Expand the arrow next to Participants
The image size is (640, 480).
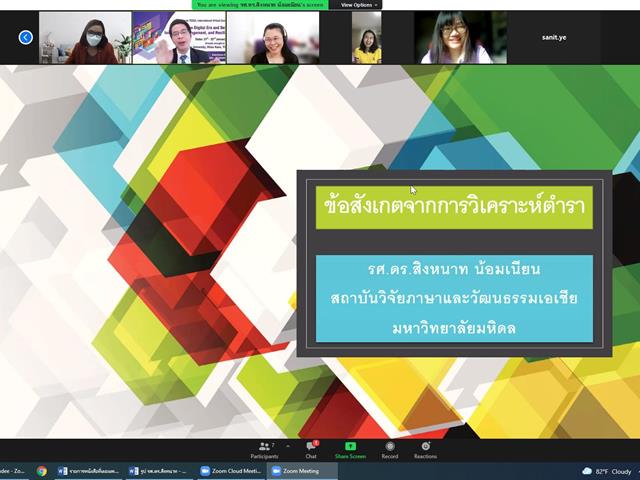pyautogui.click(x=288, y=447)
